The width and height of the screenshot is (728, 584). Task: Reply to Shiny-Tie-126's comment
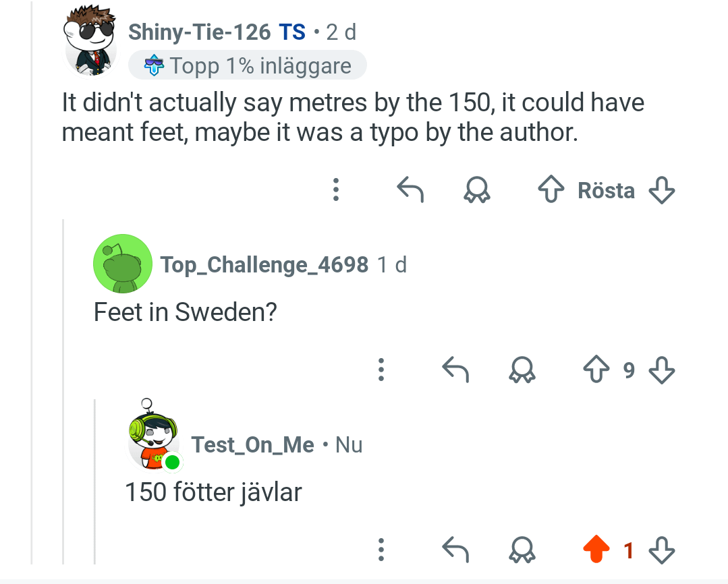pos(410,190)
